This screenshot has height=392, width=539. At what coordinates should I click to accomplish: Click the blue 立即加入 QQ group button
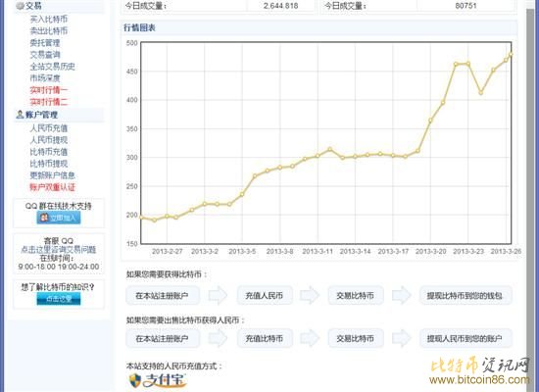[x=59, y=218]
